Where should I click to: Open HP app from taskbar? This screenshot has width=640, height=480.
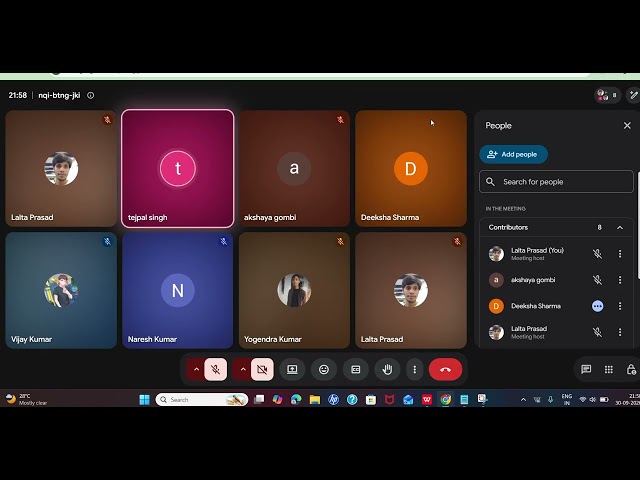point(333,400)
